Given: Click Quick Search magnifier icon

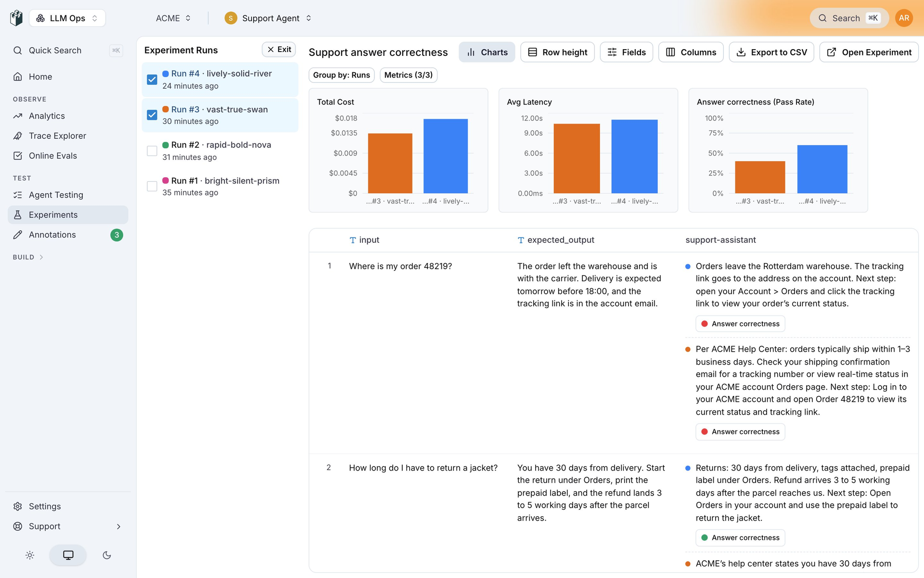Looking at the screenshot, I should coord(18,51).
